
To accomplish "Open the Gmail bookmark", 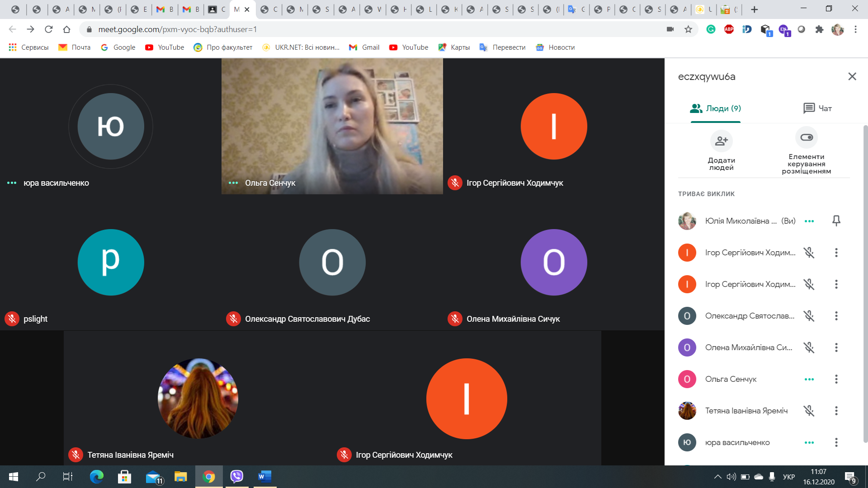I will coord(364,47).
